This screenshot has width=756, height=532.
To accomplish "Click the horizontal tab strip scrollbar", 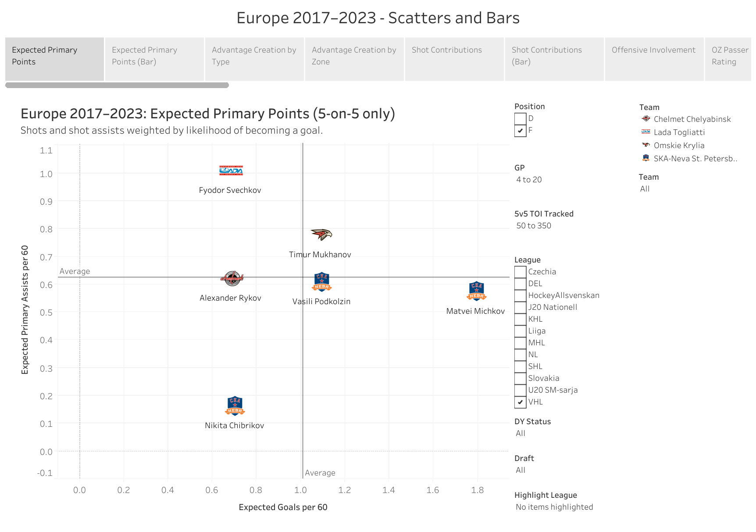I will (117, 85).
